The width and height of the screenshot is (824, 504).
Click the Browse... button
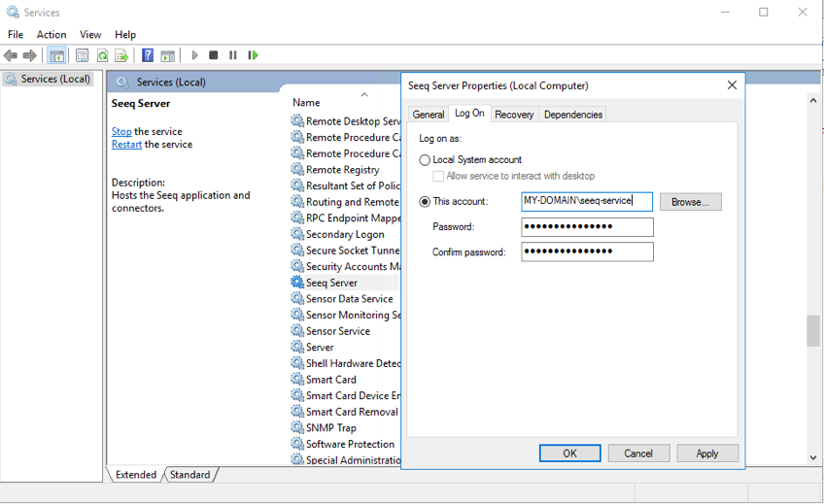690,202
